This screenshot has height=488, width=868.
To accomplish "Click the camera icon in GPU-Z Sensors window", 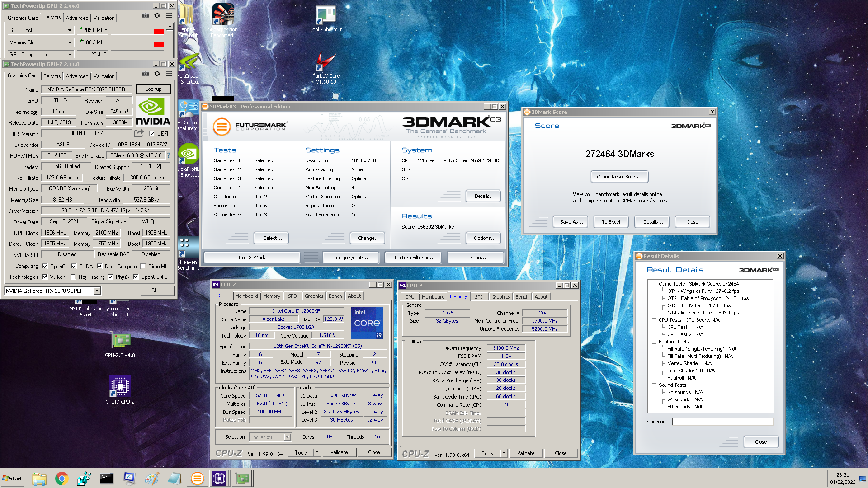I will [x=146, y=15].
